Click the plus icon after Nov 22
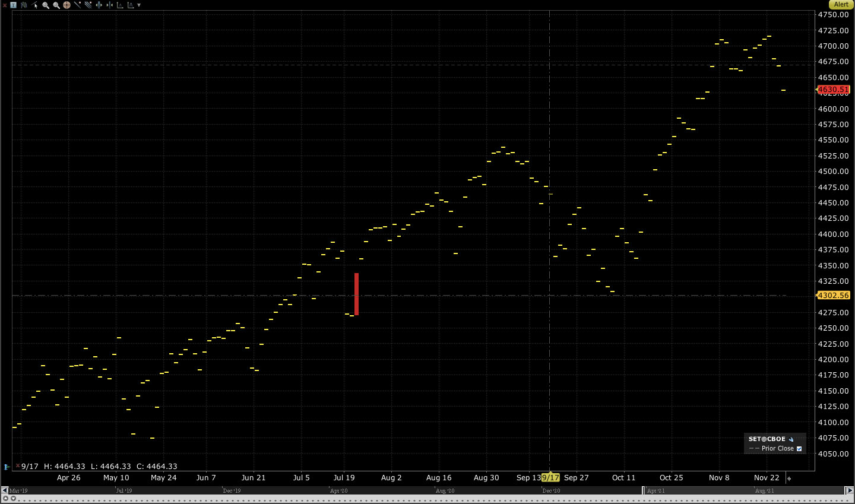This screenshot has width=855, height=504. point(789,478)
